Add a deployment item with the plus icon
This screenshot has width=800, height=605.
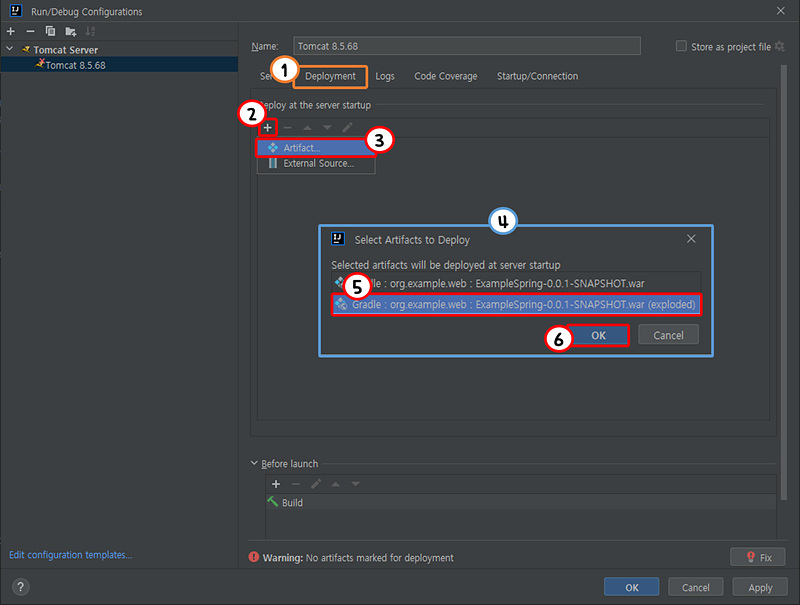[267, 128]
